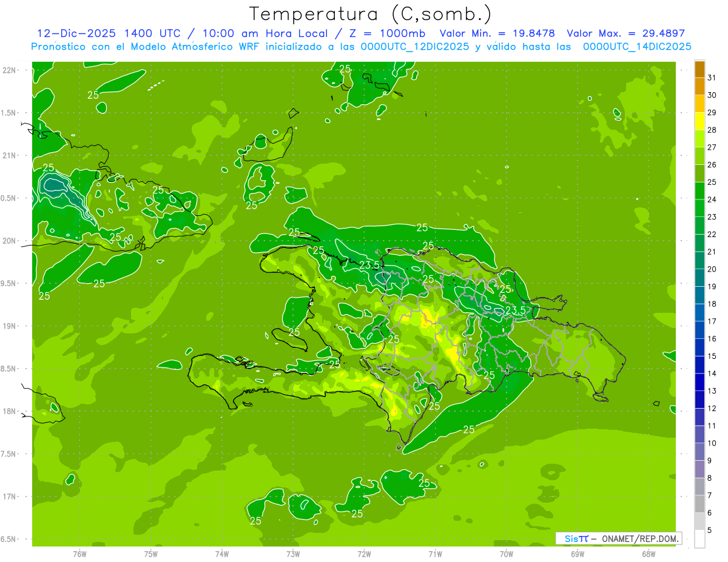The width and height of the screenshot is (728, 562).
Task: Click the "75W" longitude axis label
Action: [x=150, y=554]
